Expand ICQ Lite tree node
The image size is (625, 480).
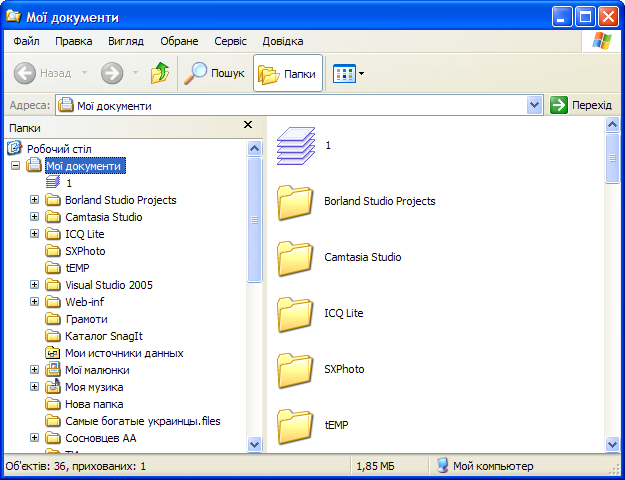click(x=35, y=234)
